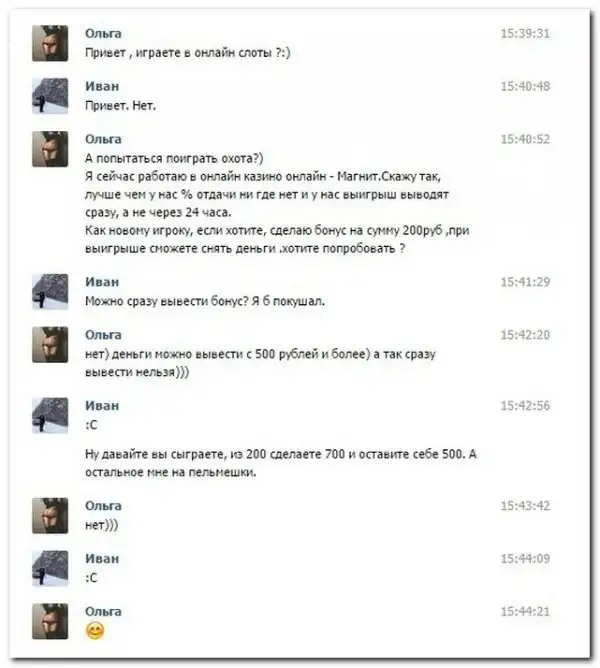Open Иван's profile link at 15:40:48

pyautogui.click(x=102, y=86)
